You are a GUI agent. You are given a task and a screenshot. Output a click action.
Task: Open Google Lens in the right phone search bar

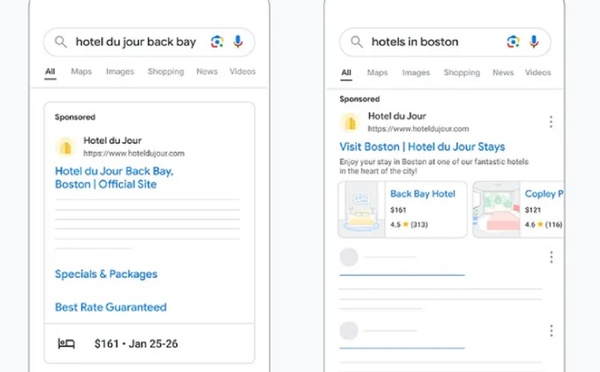(x=513, y=41)
